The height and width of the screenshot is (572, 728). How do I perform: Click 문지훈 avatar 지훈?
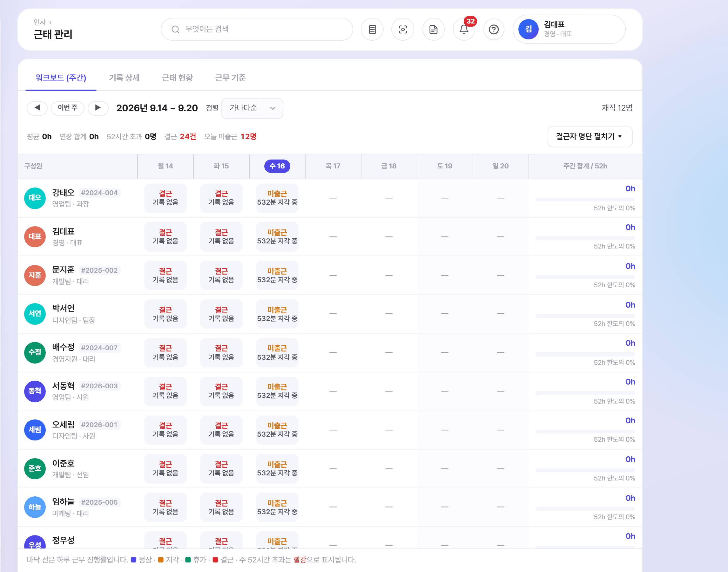35,275
